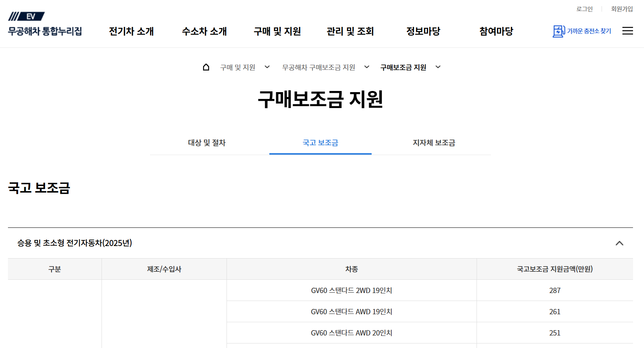
Task: Open the 무공해차 구매보조금 지원 breadcrumb dropdown
Action: pos(366,67)
